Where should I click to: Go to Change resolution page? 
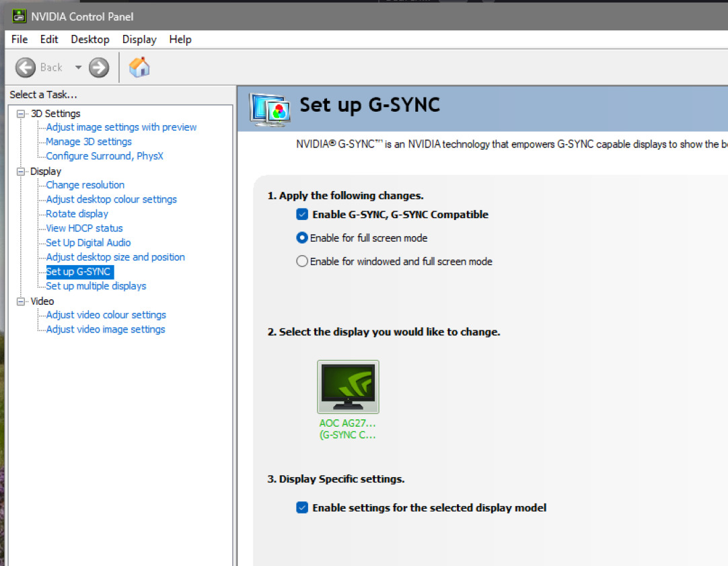point(85,185)
